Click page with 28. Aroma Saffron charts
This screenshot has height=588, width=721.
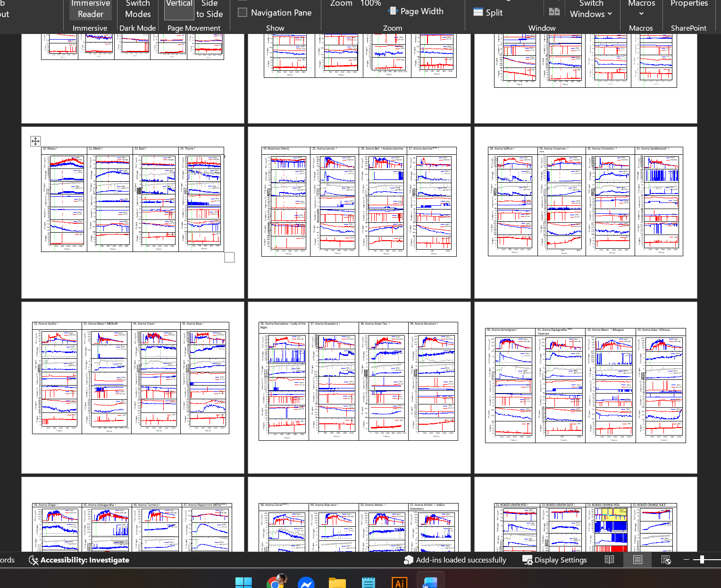coord(586,212)
